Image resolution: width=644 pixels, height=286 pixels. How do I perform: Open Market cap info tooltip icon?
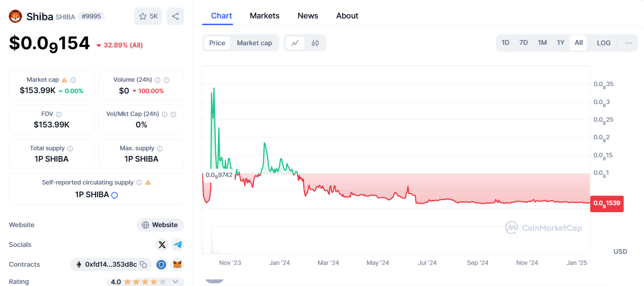tap(73, 80)
